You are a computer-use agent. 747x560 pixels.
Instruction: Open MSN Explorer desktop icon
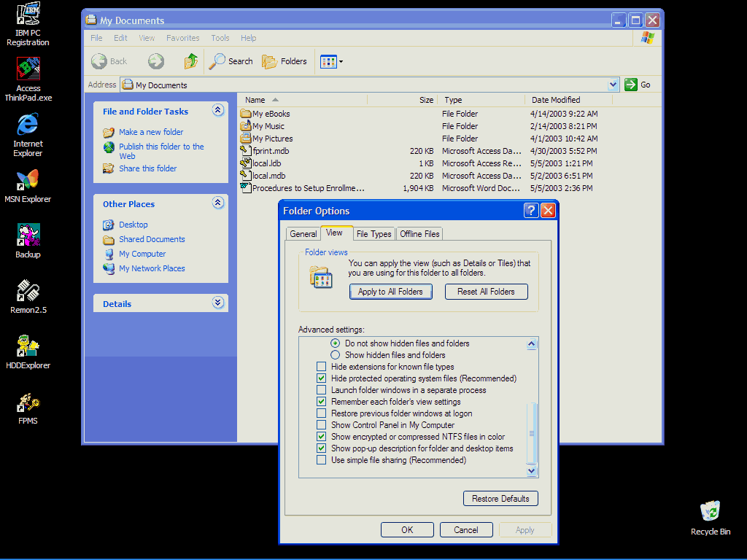click(x=28, y=186)
